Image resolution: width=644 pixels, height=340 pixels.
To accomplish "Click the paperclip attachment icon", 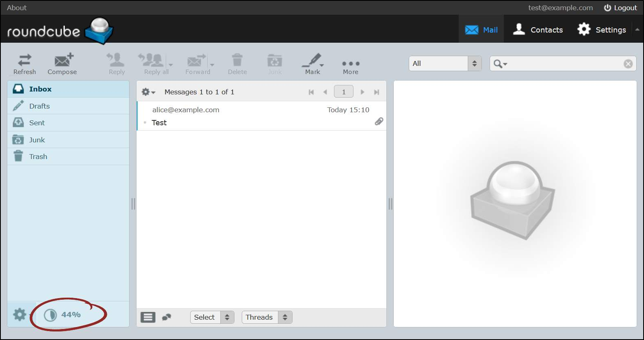I will coord(379,122).
